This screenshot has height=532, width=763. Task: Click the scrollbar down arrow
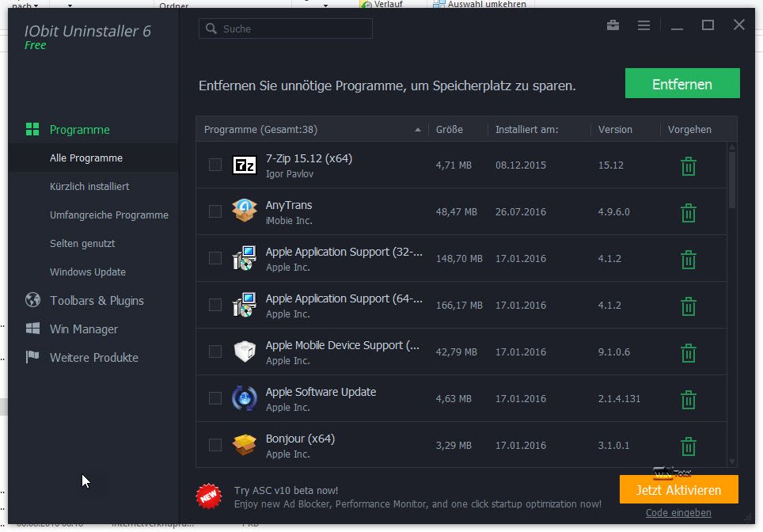pyautogui.click(x=732, y=462)
